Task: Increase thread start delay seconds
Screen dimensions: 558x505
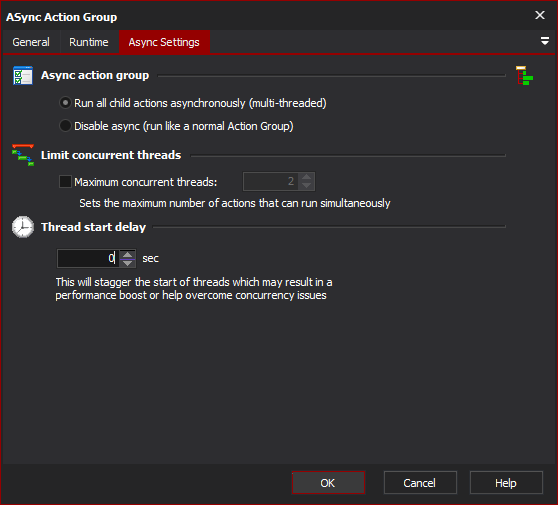Action: coord(127,254)
